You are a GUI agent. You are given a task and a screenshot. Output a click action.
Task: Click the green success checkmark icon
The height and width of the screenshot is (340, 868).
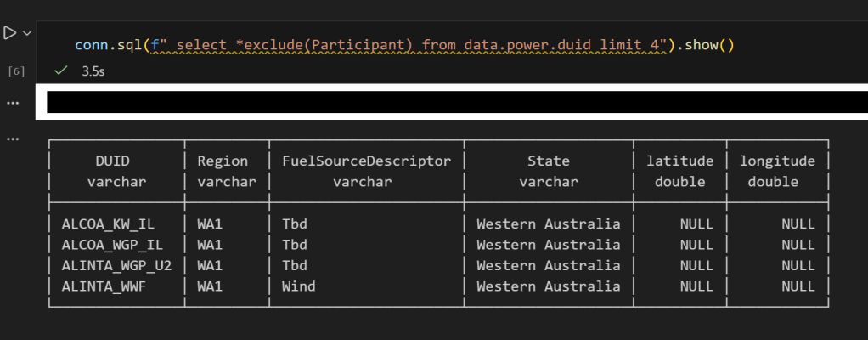coord(59,72)
